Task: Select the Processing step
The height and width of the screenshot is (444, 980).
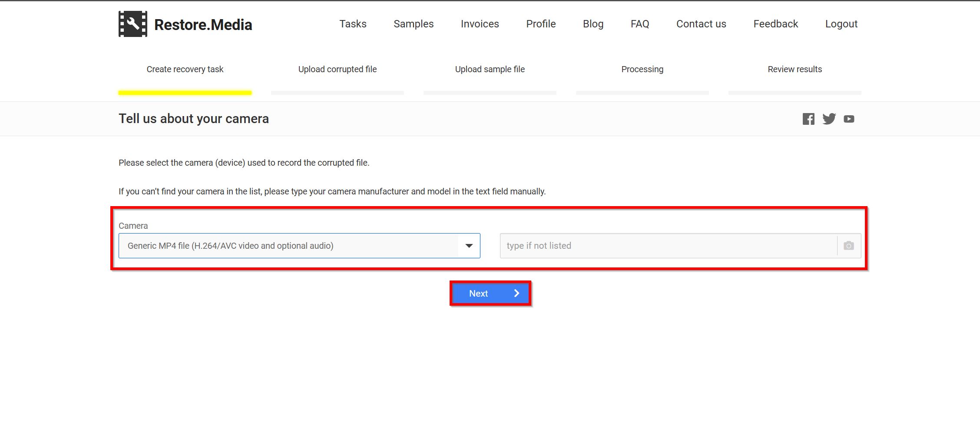Action: 642,69
